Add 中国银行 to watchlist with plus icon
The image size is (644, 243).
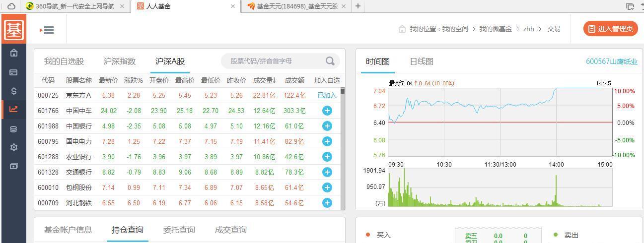coord(327,126)
